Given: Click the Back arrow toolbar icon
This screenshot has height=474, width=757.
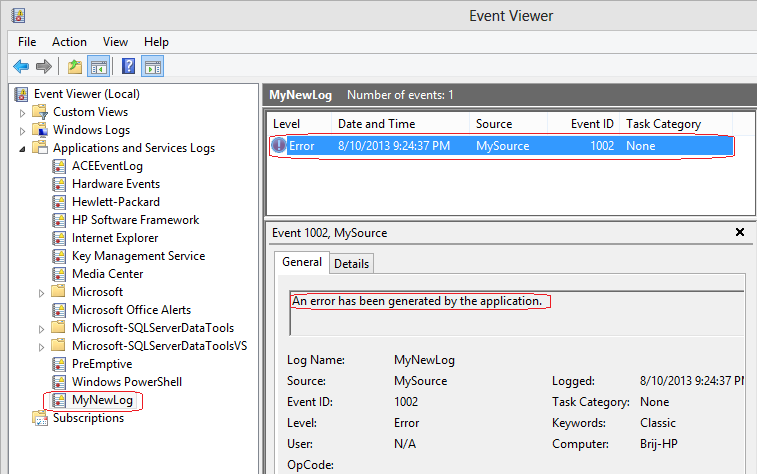Looking at the screenshot, I should 21,66.
